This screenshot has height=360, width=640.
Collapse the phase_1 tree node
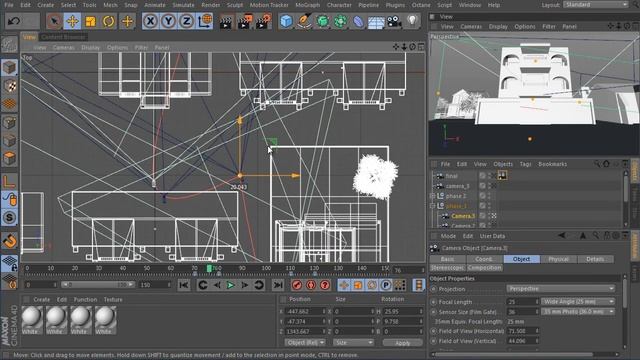click(x=433, y=206)
